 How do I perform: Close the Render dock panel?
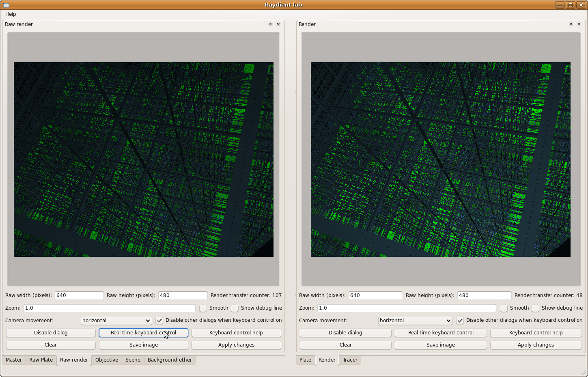(579, 24)
